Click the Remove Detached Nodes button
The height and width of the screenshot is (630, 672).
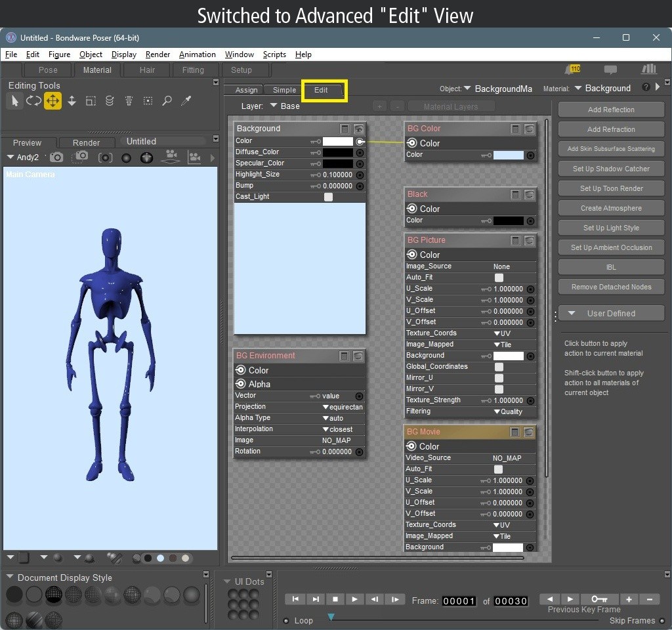click(611, 287)
